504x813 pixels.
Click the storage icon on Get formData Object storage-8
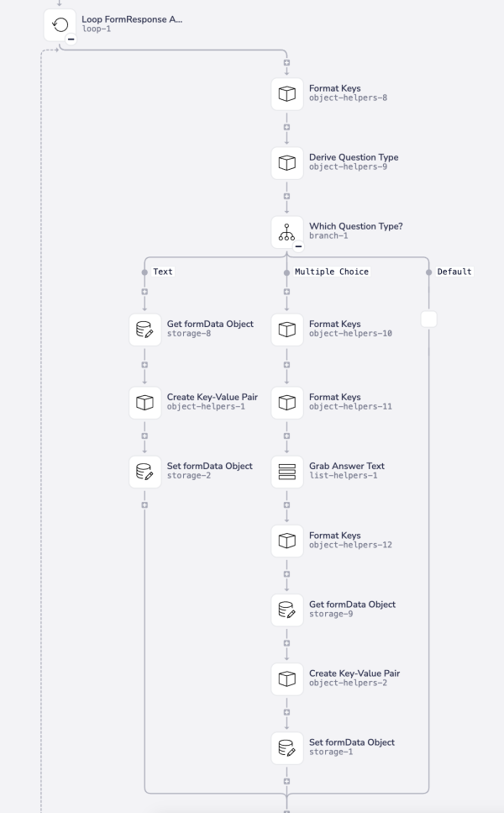pyautogui.click(x=144, y=330)
